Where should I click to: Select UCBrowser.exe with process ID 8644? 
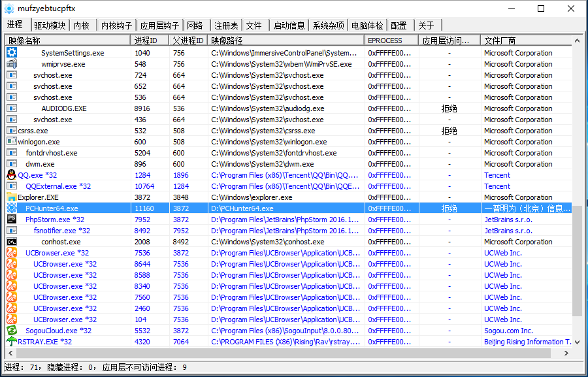(65, 264)
